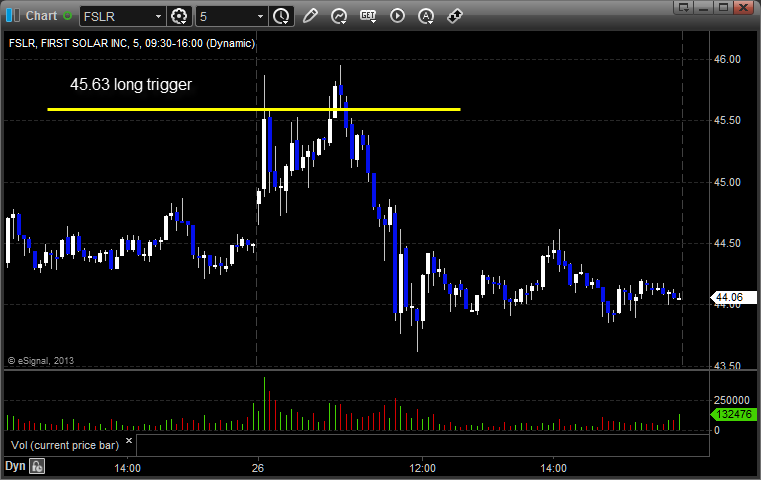The height and width of the screenshot is (480, 761).
Task: Open the circled A alerts menu
Action: tap(426, 16)
